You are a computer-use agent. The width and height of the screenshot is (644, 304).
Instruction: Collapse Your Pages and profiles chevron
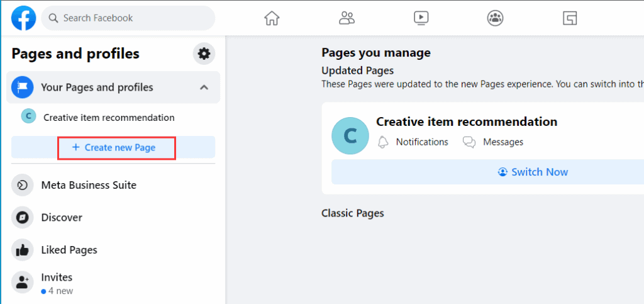click(204, 87)
